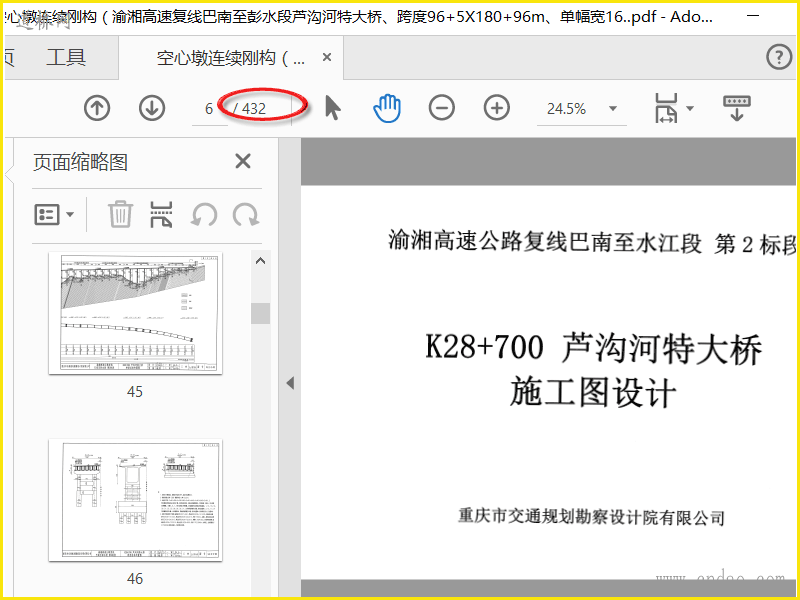This screenshot has height=600, width=800.
Task: Click the K28+700 芦沟河特大桥 title text
Action: coord(594,348)
